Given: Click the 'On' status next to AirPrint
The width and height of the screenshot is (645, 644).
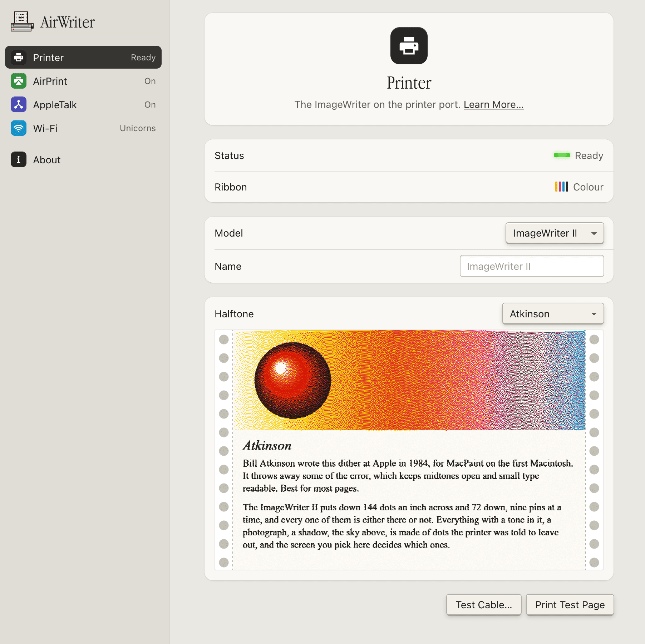Looking at the screenshot, I should [x=150, y=81].
